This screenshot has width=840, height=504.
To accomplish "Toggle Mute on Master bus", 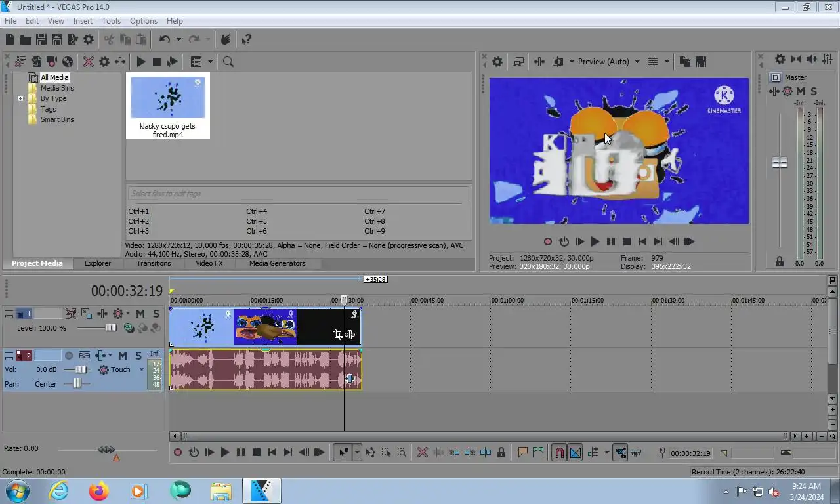I will pos(801,91).
